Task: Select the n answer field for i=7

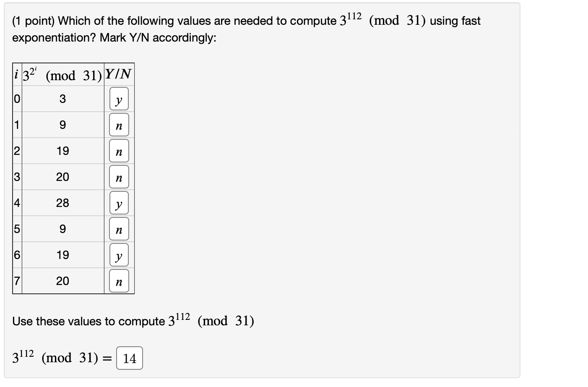Action: pyautogui.click(x=119, y=281)
